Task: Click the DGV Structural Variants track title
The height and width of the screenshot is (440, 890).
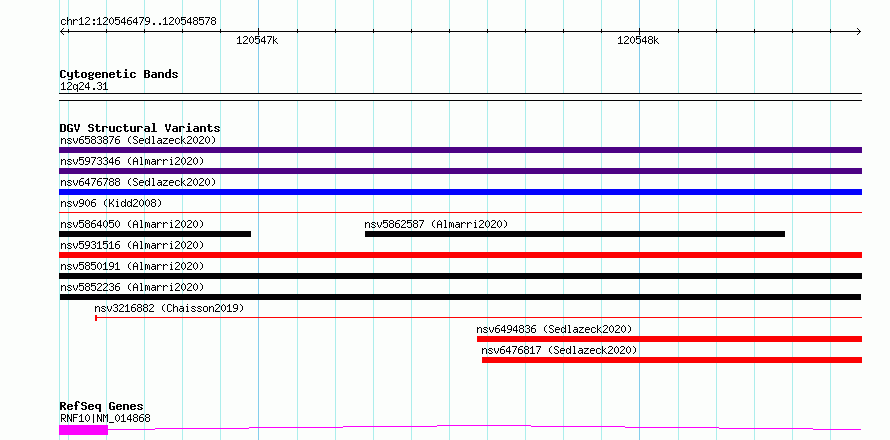Action: pos(140,128)
